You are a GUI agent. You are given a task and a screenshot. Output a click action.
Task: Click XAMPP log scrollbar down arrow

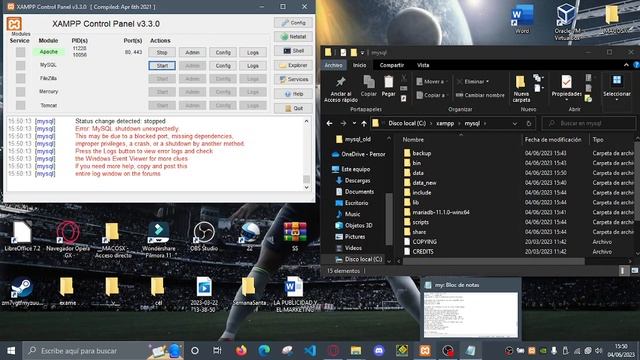click(x=307, y=187)
